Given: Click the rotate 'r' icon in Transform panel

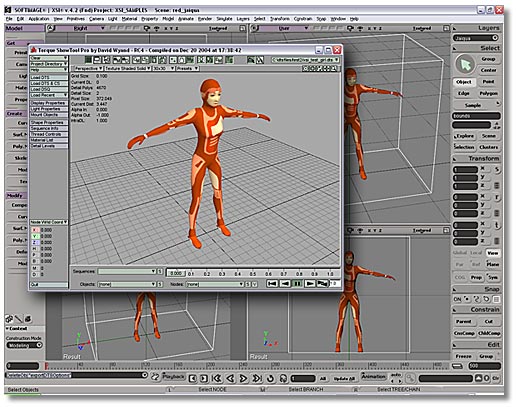Looking at the screenshot, I should [497, 198].
